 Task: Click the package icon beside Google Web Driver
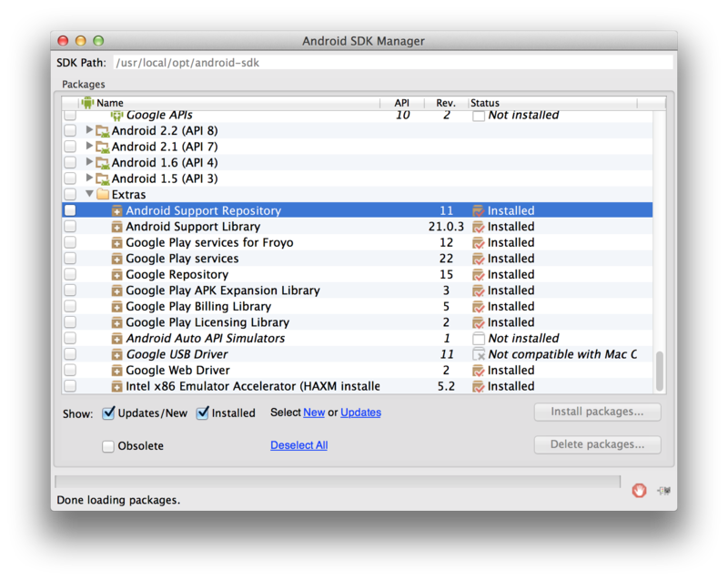point(116,371)
